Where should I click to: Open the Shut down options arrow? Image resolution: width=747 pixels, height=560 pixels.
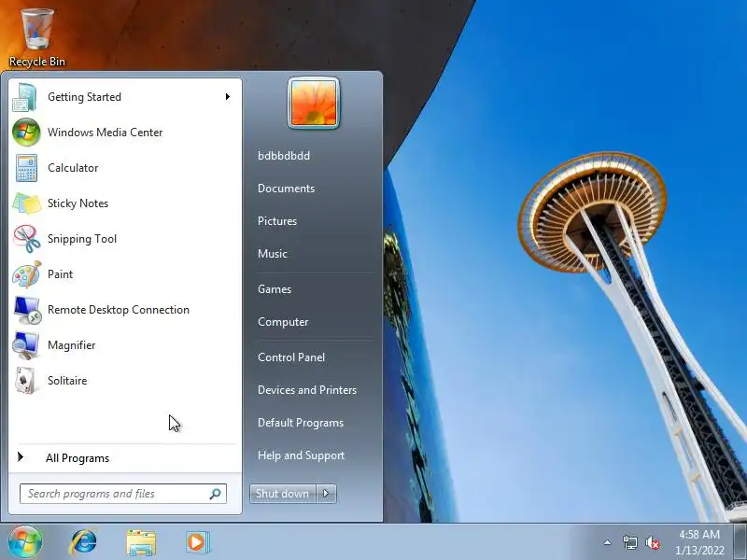(x=326, y=494)
